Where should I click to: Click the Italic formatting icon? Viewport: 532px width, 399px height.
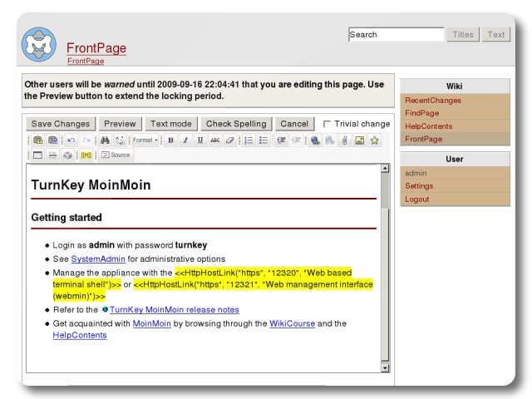pos(185,140)
